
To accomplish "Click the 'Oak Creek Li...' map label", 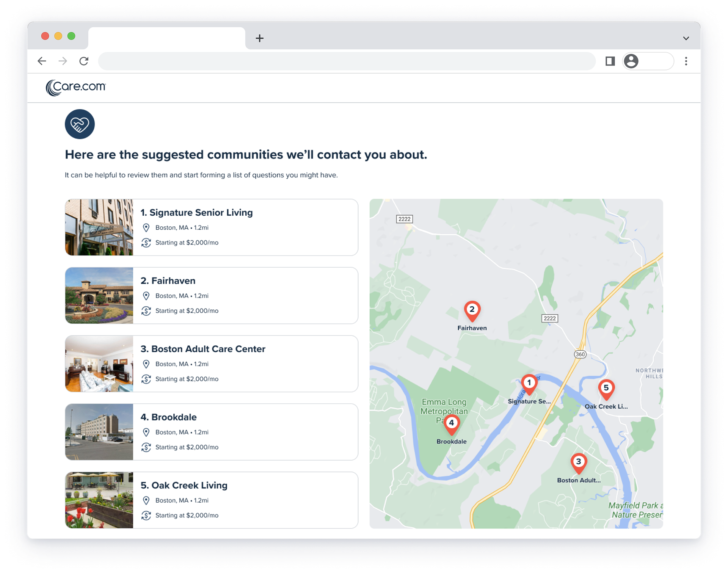I will pos(606,407).
